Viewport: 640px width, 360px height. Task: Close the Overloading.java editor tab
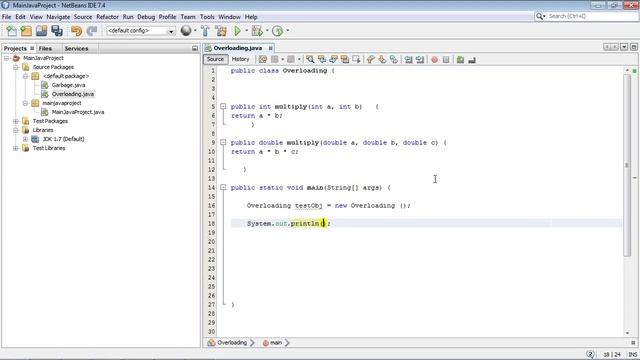pos(270,48)
